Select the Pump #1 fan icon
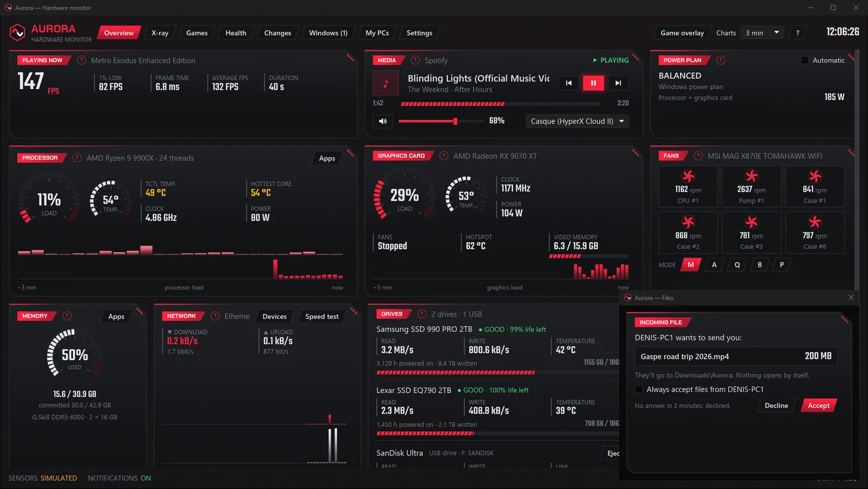 tap(751, 177)
